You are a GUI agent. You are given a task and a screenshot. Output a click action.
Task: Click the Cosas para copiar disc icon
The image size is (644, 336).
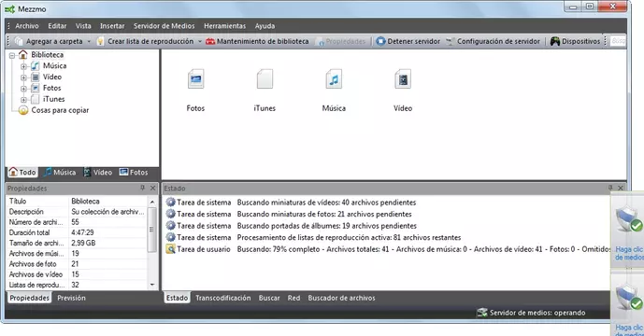pos(23,110)
